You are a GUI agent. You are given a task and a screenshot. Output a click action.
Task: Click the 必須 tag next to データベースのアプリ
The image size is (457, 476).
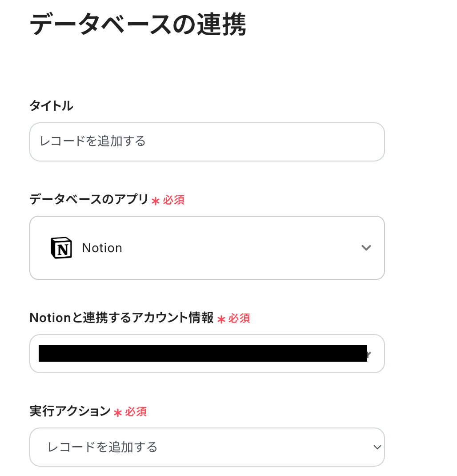click(x=174, y=200)
